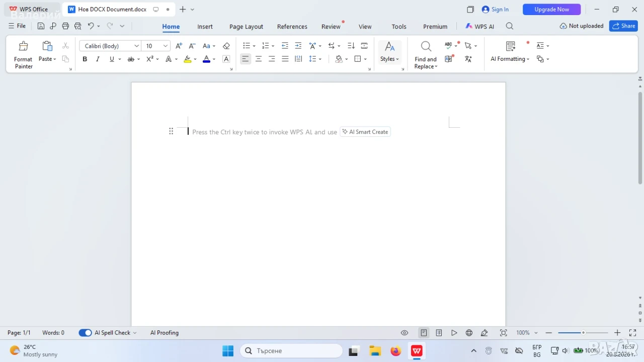Switch to the References tab
This screenshot has height=362, width=644.
(292, 27)
